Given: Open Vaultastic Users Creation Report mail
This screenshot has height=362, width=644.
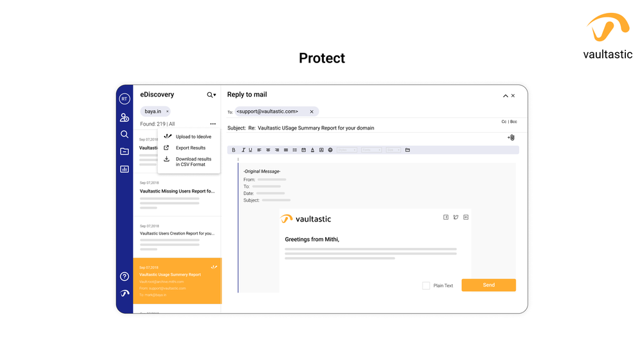Looking at the screenshot, I should [177, 238].
